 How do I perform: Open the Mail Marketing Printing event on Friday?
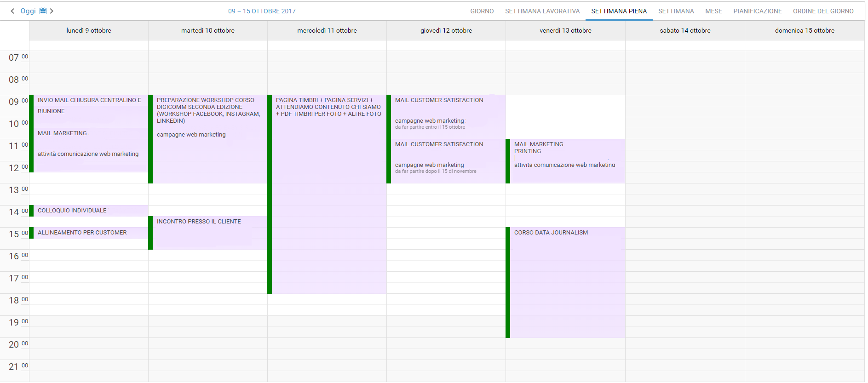point(538,148)
